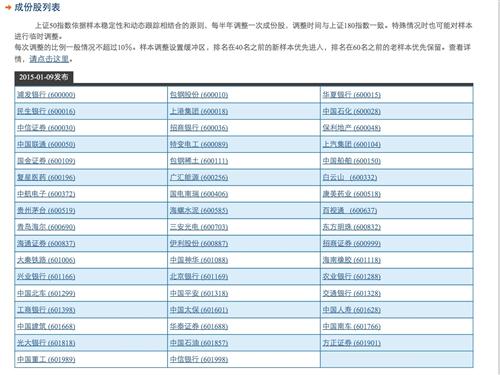The width and height of the screenshot is (500, 375).
Task: Open 特变电工 (600089) stock link
Action: tap(199, 144)
